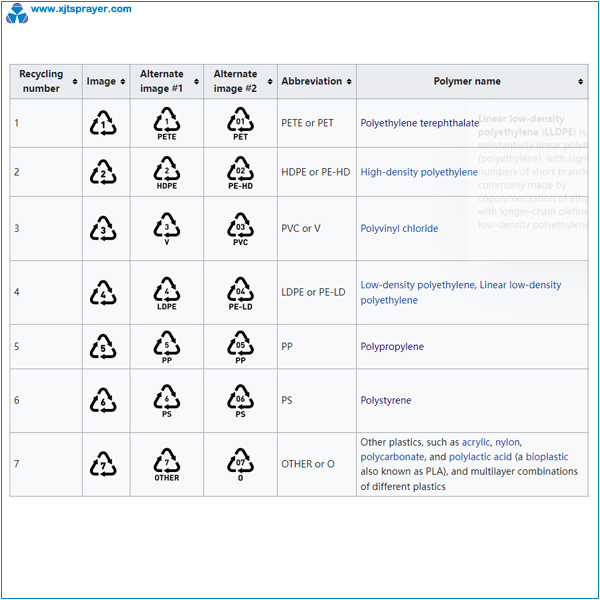Click the plain number 3 recycling symbol
The height and width of the screenshot is (600, 600).
click(102, 230)
